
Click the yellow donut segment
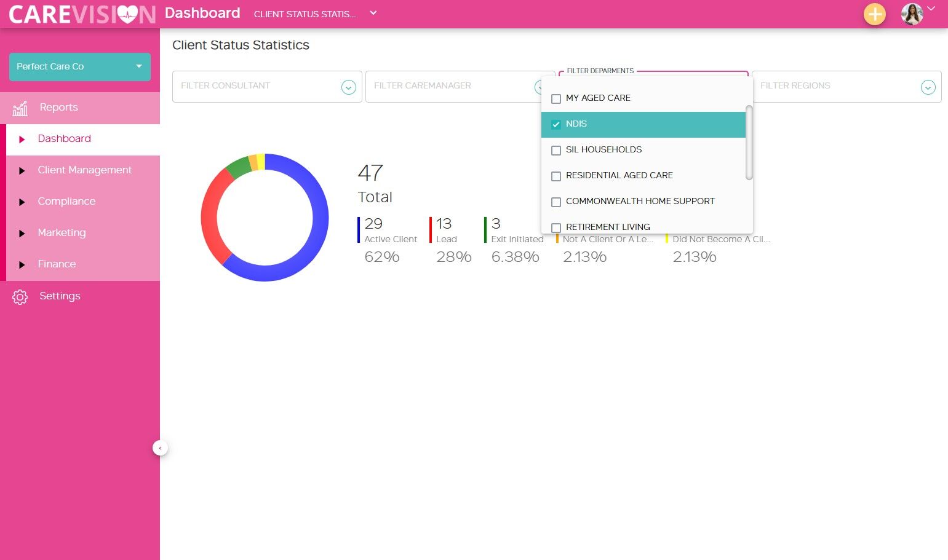261,161
